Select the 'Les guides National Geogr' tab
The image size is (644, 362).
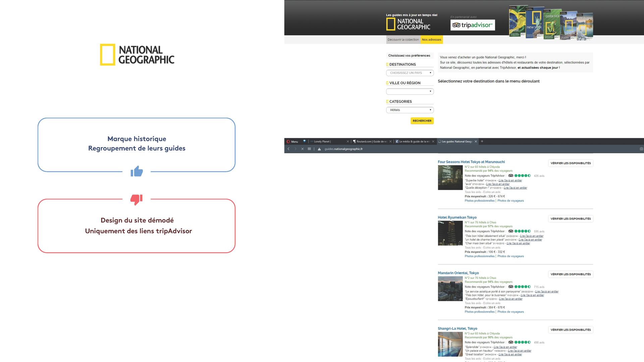[x=457, y=141]
